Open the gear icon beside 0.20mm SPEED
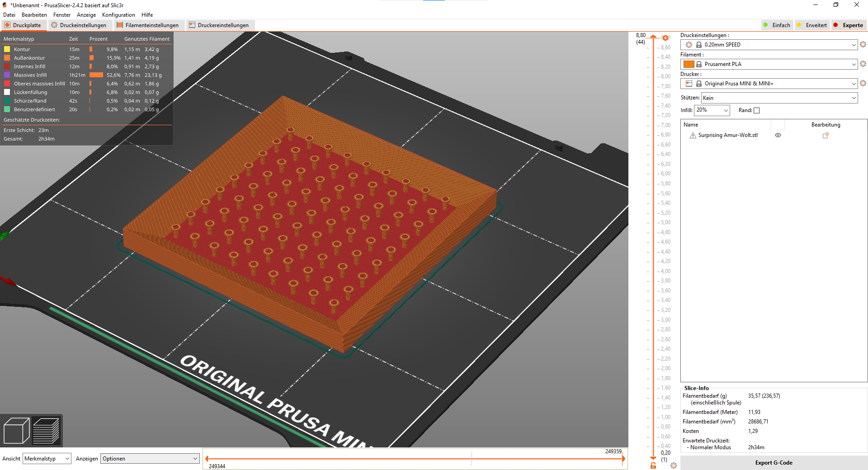The height and width of the screenshot is (470, 868). point(863,44)
